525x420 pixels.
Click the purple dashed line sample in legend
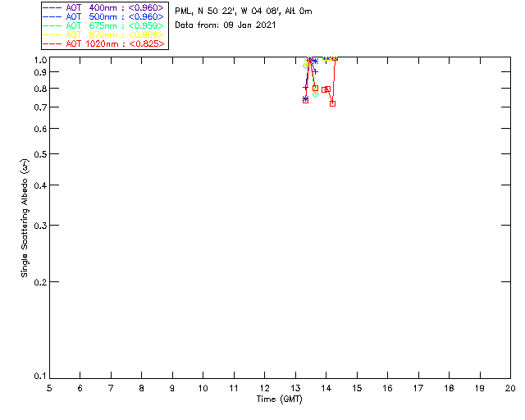click(x=52, y=7)
